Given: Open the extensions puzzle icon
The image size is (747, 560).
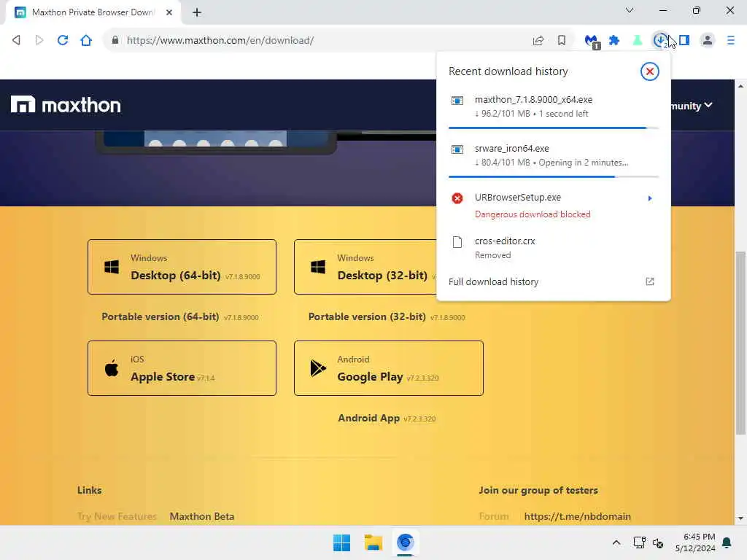Looking at the screenshot, I should tap(614, 41).
